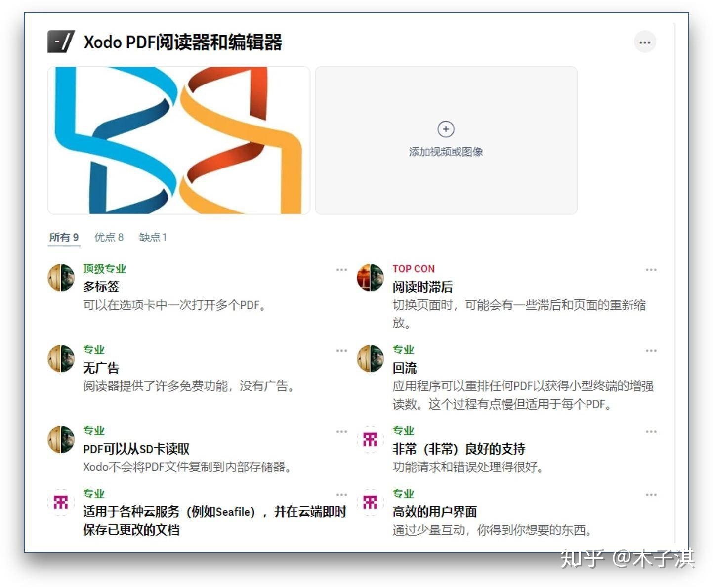Open options menu for 回流 entry
The height and width of the screenshot is (588, 713).
[651, 351]
